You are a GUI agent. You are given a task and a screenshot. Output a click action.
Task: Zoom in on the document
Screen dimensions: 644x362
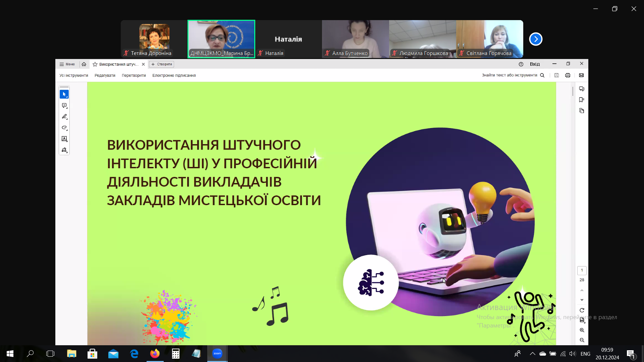click(582, 330)
